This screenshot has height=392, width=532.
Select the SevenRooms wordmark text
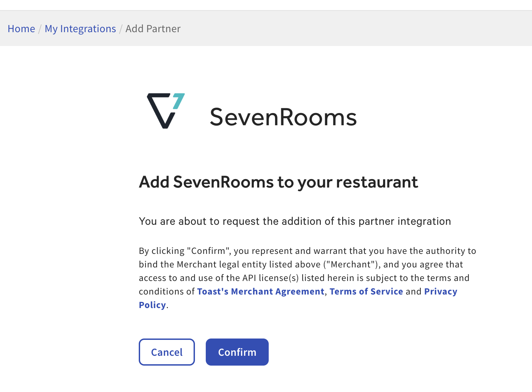click(283, 117)
